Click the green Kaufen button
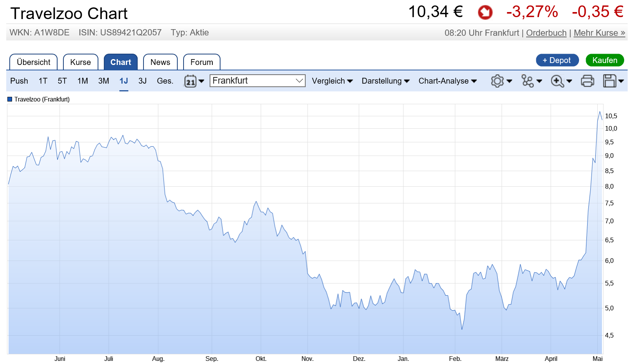637x364 pixels. pos(604,60)
